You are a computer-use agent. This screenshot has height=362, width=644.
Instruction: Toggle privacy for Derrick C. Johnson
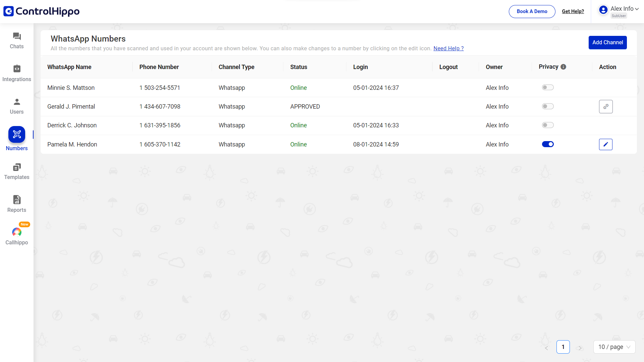[548, 125]
